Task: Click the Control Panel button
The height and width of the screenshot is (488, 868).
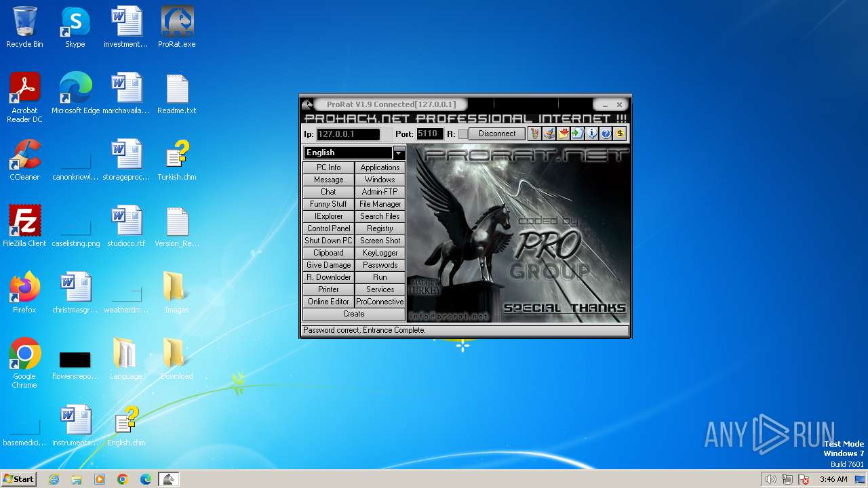Action: pos(329,228)
